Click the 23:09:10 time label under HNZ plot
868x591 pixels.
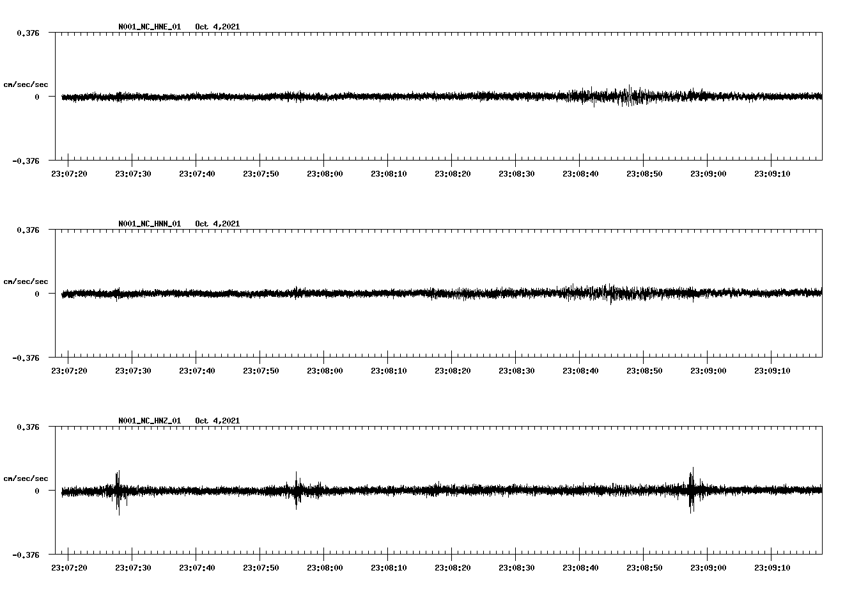coord(772,568)
